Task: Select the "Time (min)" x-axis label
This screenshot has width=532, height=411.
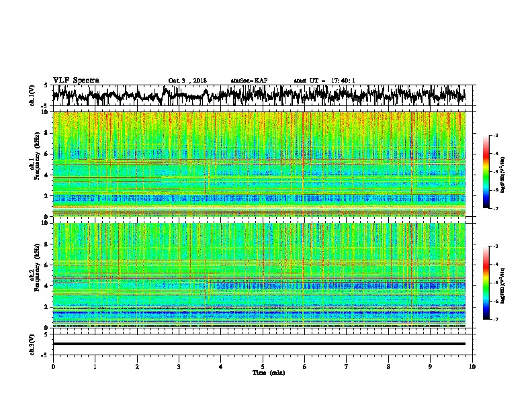Action: (x=269, y=373)
